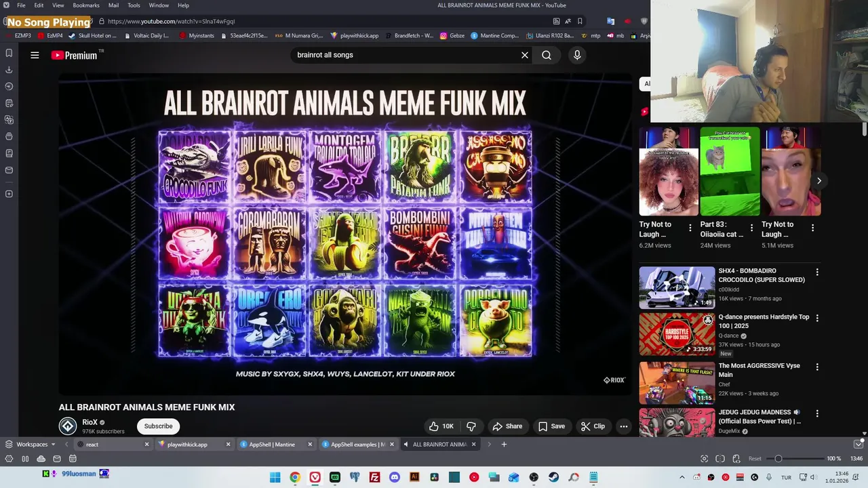The width and height of the screenshot is (868, 488).
Task: Play SHX4 Bombadiro Crocodilo thumbnail
Action: point(677,288)
